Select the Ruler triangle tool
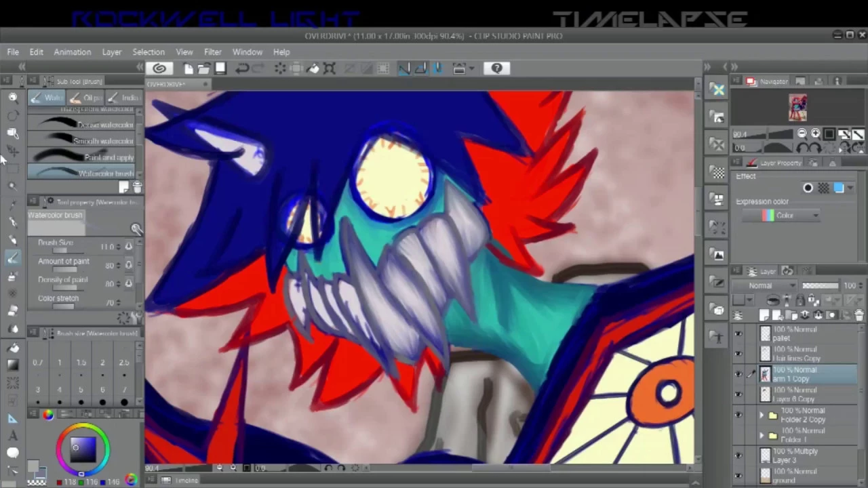The image size is (868, 488). pyautogui.click(x=12, y=418)
